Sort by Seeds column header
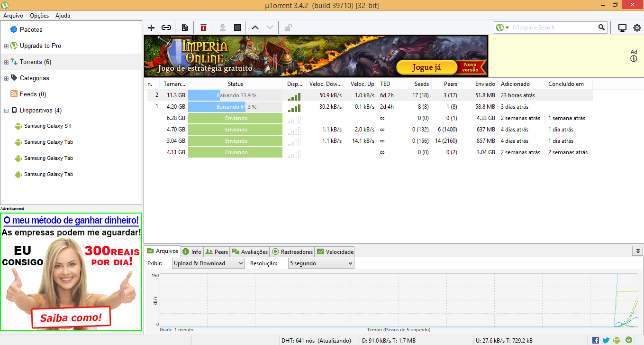The image size is (644, 345). pos(417,84)
